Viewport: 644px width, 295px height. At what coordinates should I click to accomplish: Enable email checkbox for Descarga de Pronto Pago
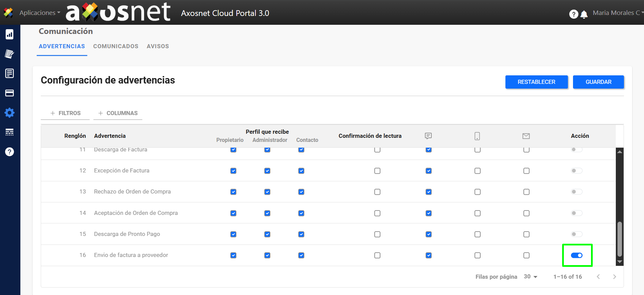(526, 234)
